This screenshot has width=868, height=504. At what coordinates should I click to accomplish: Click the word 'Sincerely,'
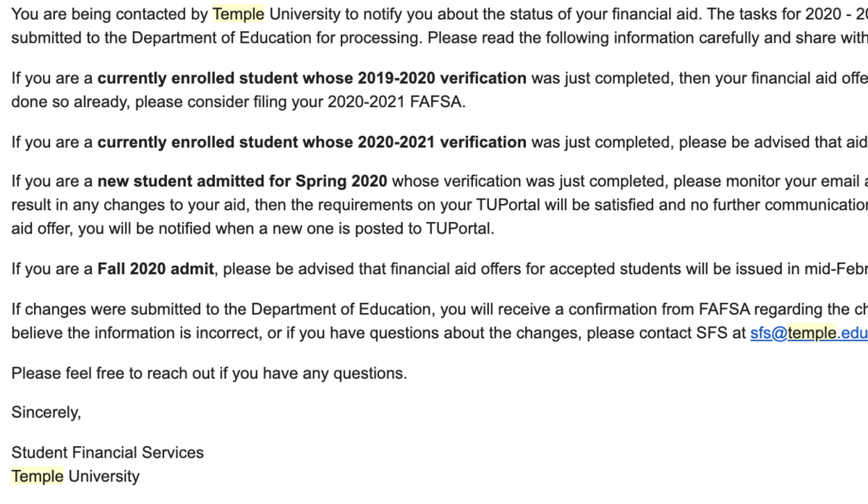[x=46, y=412]
